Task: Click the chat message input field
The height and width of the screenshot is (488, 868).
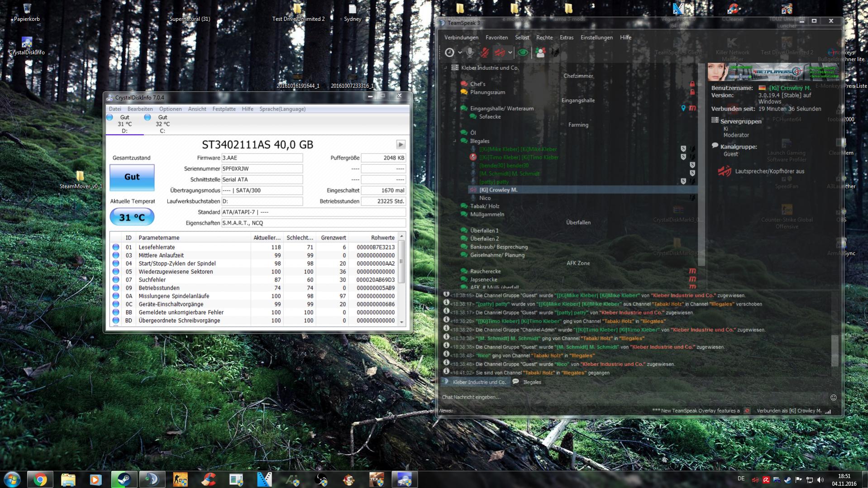Action: [x=634, y=397]
